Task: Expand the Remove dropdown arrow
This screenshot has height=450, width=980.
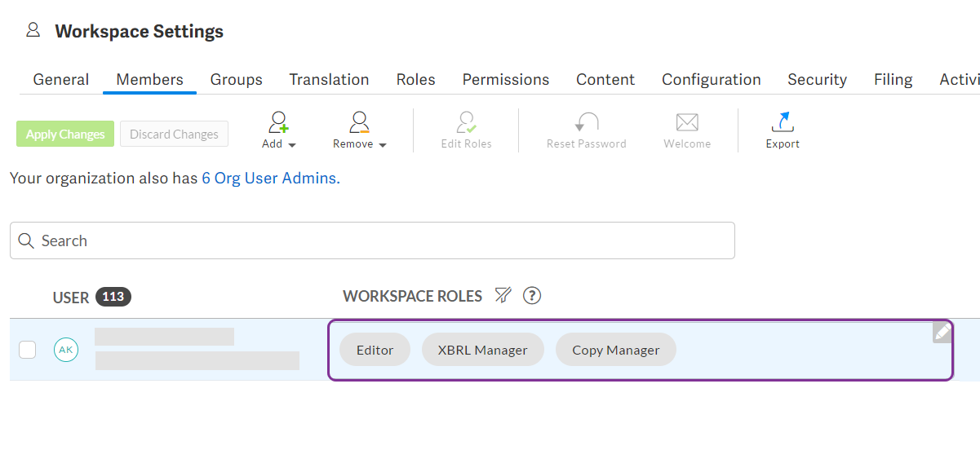Action: point(383,145)
